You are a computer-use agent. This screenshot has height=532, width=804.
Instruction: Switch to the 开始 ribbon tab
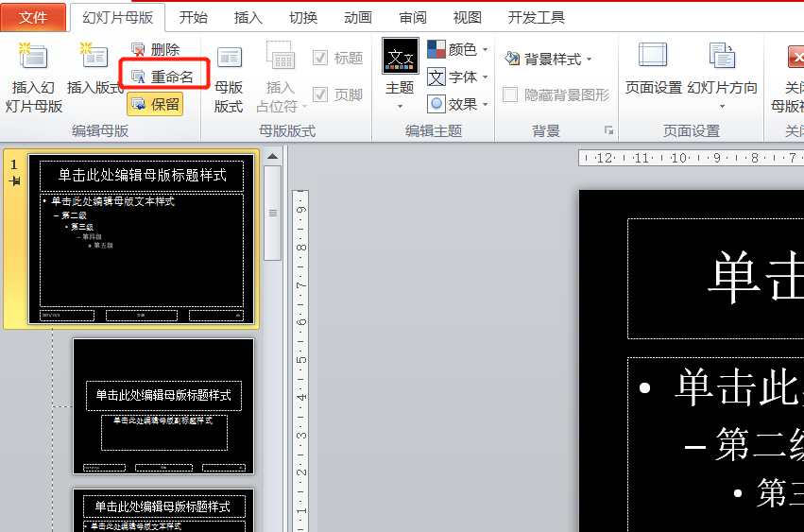(x=193, y=17)
